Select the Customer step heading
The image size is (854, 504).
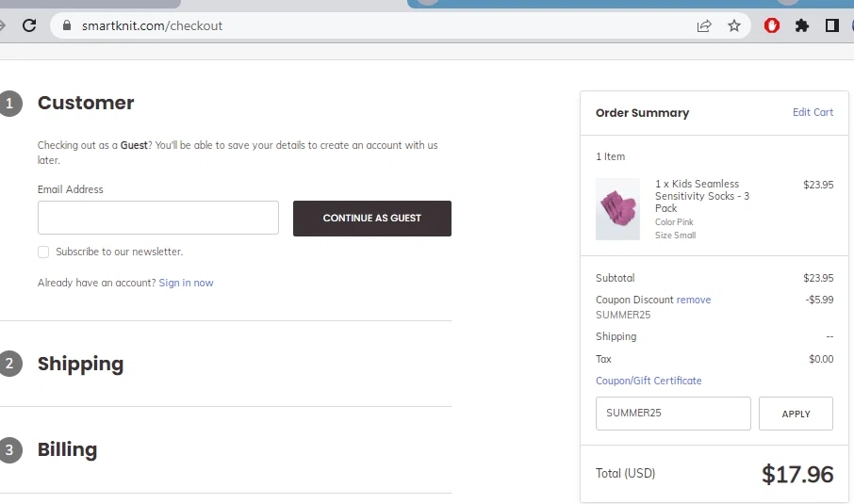click(86, 103)
